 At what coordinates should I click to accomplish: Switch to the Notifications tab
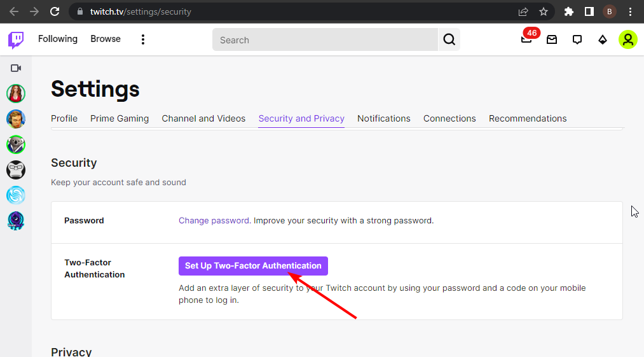(x=383, y=118)
